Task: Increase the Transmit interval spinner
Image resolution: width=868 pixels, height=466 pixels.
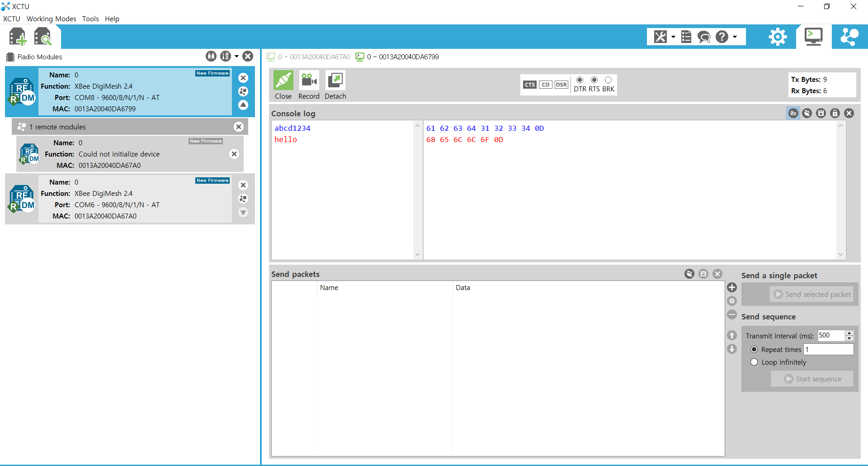Action: (x=849, y=333)
